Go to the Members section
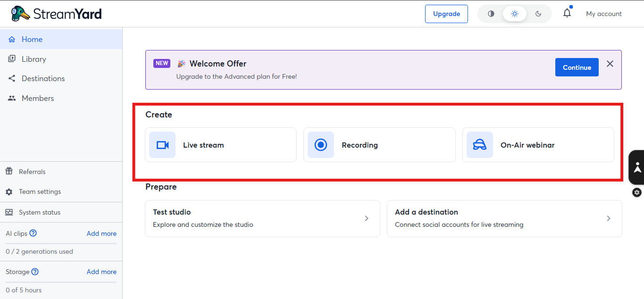The image size is (644, 299). 38,98
